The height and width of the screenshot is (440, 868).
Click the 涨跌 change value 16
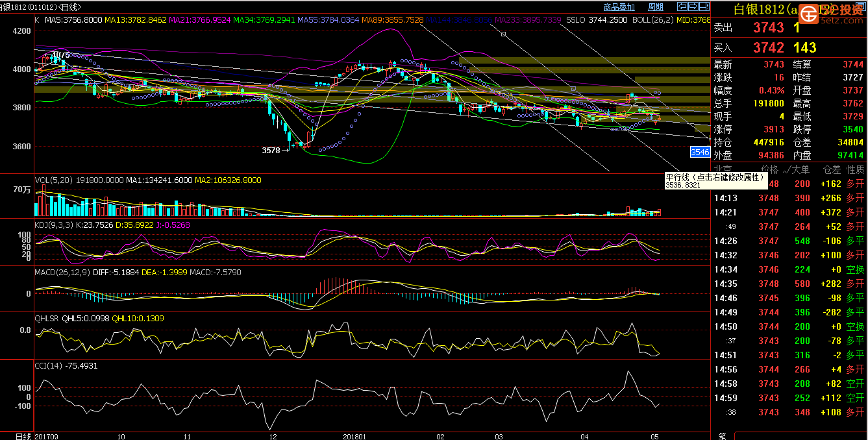[x=779, y=77]
